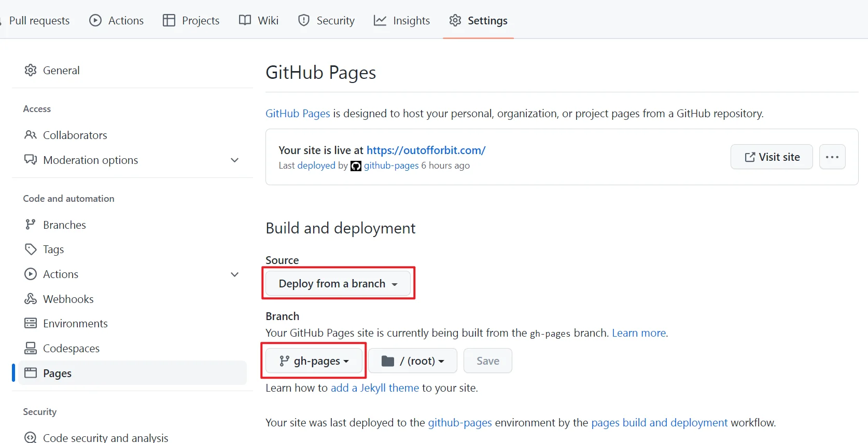Screen dimensions: 868x443
Task: Open the github-pages deployer link
Action: point(391,165)
